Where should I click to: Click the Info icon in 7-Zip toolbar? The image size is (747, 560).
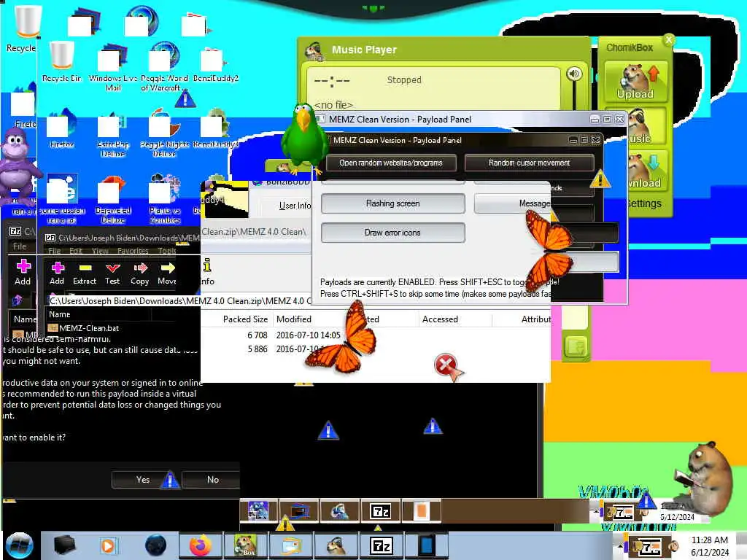[207, 272]
